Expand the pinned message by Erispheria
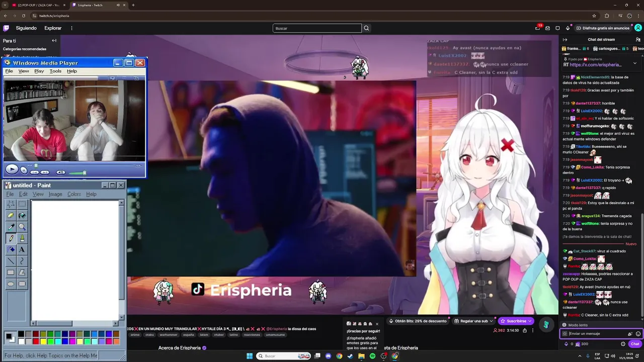 click(x=634, y=63)
